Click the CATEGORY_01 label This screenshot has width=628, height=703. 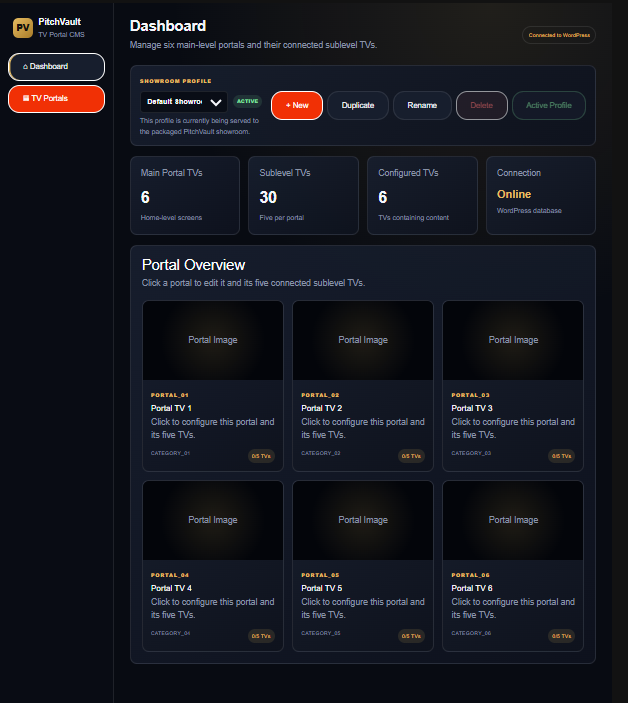click(170, 453)
